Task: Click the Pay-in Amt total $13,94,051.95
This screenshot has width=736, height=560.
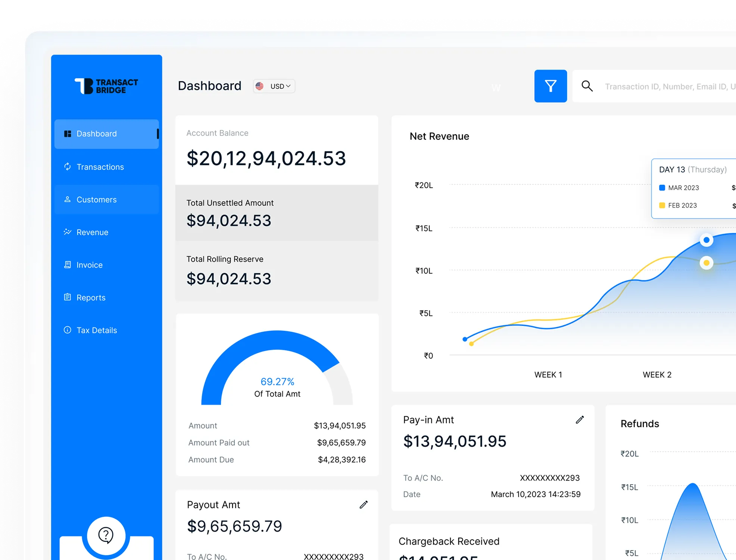Action: 455,441
